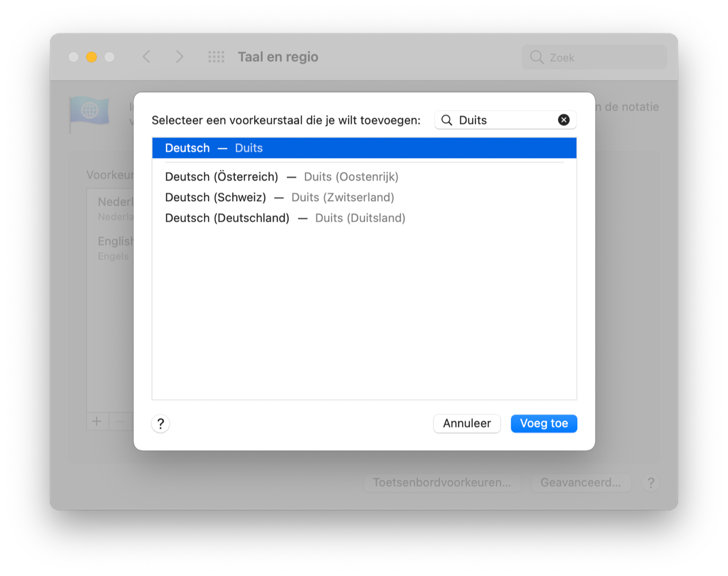Select Deutsch (Österreich) language
This screenshot has width=728, height=576.
282,177
